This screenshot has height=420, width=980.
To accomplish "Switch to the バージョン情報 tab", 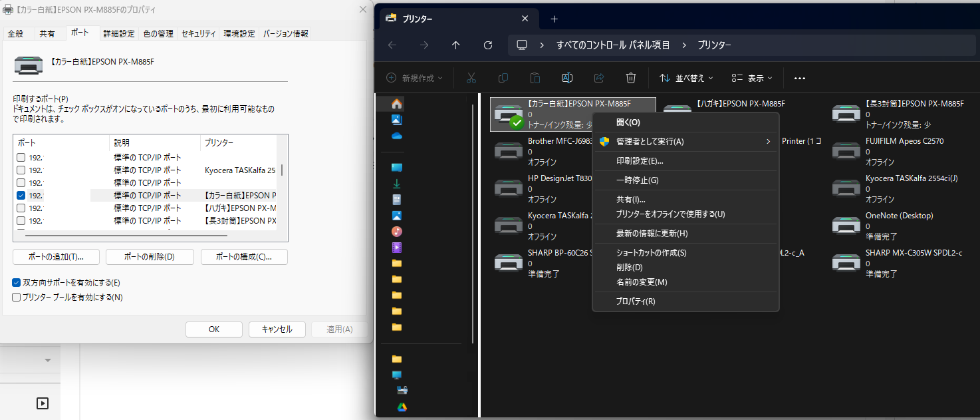I will (286, 33).
